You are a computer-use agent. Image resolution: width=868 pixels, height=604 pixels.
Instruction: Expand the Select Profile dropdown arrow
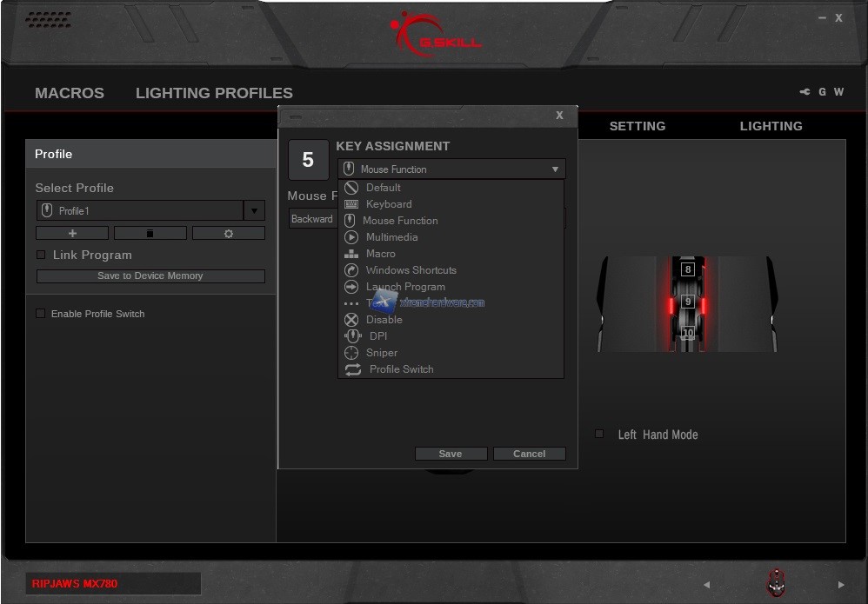254,211
